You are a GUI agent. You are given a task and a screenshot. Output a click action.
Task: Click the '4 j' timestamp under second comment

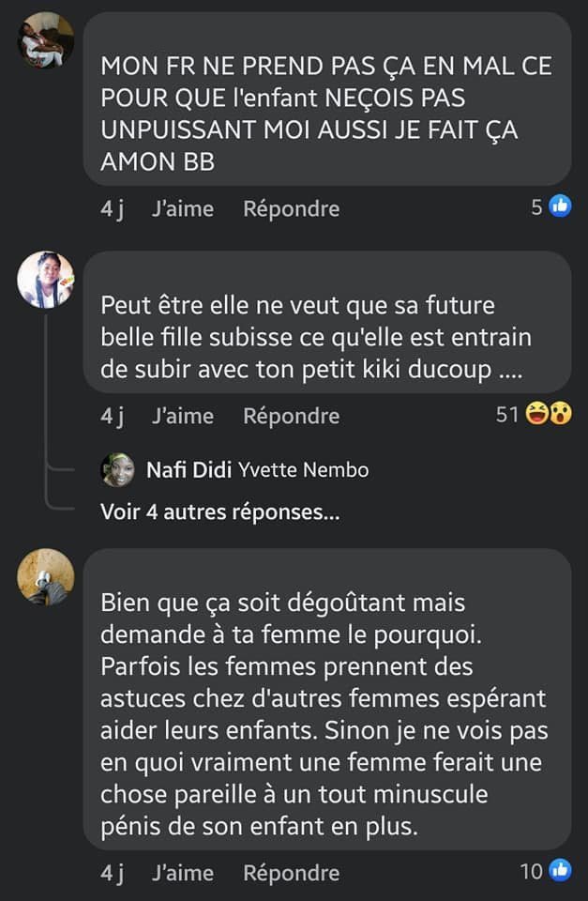112,415
